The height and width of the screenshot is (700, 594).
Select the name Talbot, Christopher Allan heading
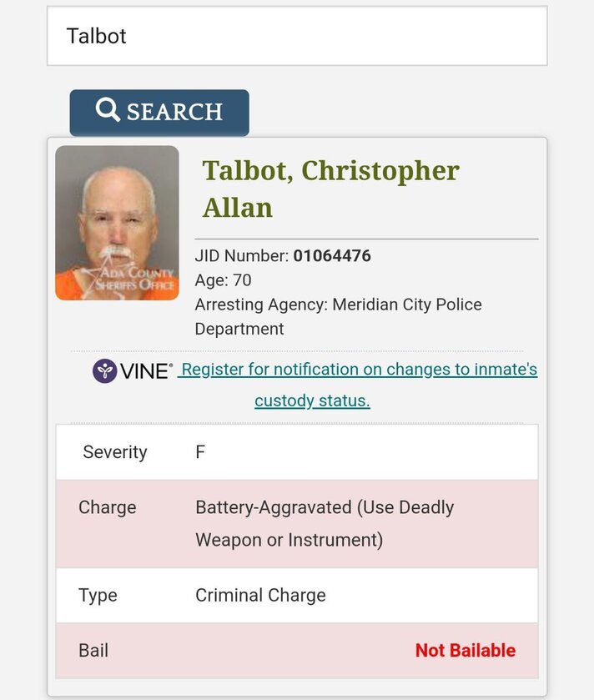click(x=330, y=189)
